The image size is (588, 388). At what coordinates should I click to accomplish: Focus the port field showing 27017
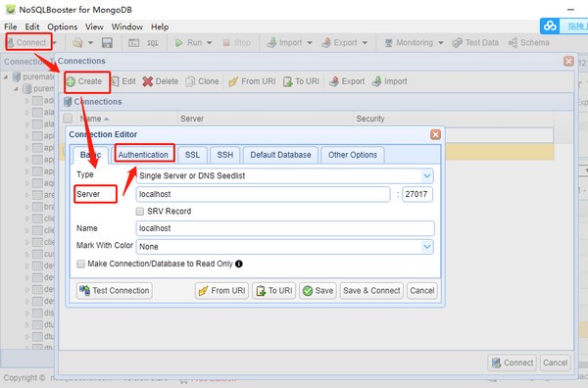(417, 194)
